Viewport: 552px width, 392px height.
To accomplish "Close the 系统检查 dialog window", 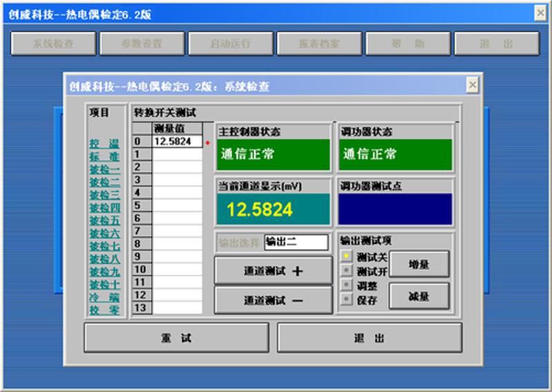I will click(x=472, y=85).
